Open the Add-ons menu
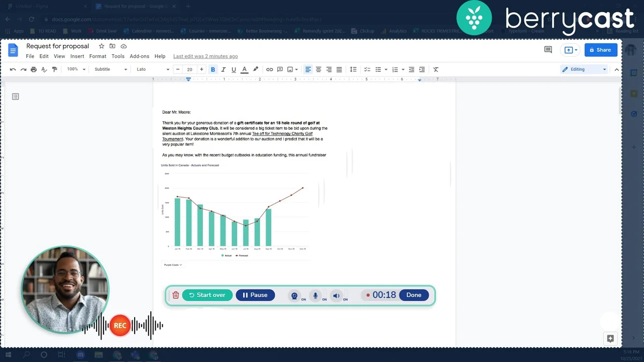Screen dimensions: 644x362 pos(140,56)
